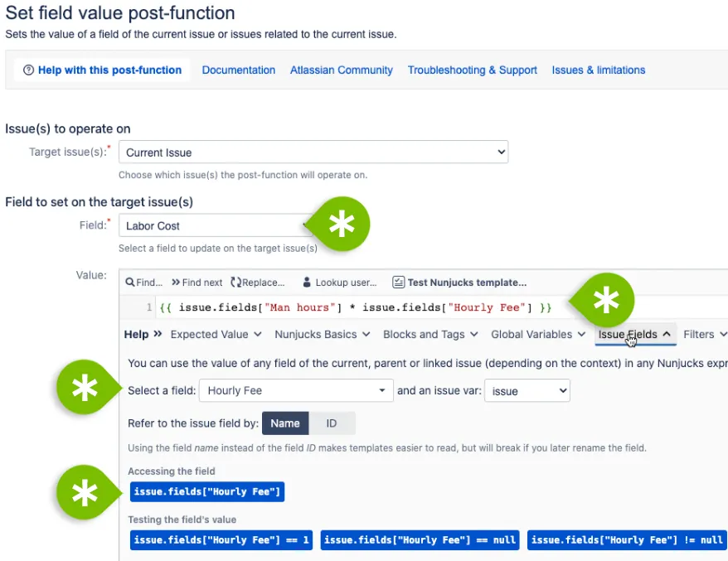728x561 pixels.
Task: Click the 'Issue(s) to operate on' heading
Action: (68, 128)
